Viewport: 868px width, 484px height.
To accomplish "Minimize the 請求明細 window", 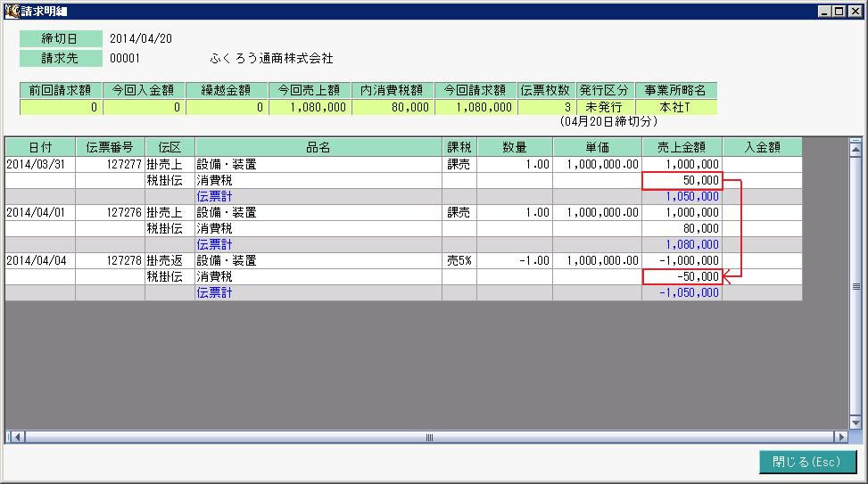I will pos(825,11).
